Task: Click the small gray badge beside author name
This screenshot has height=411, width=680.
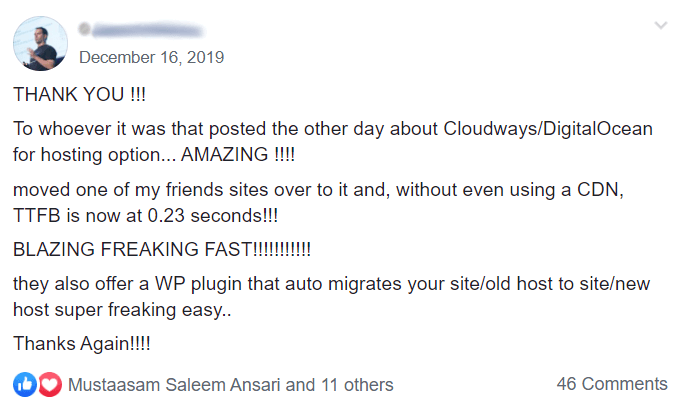Action: [83, 29]
